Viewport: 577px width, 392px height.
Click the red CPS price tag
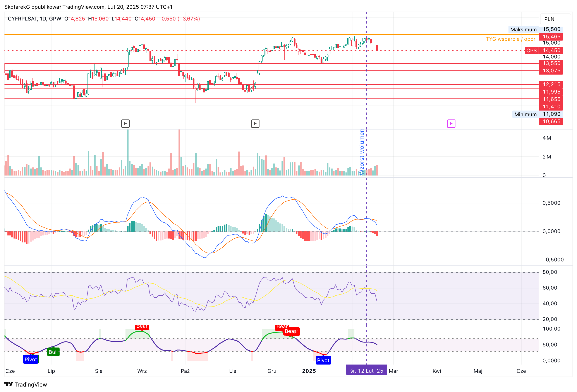pyautogui.click(x=531, y=51)
